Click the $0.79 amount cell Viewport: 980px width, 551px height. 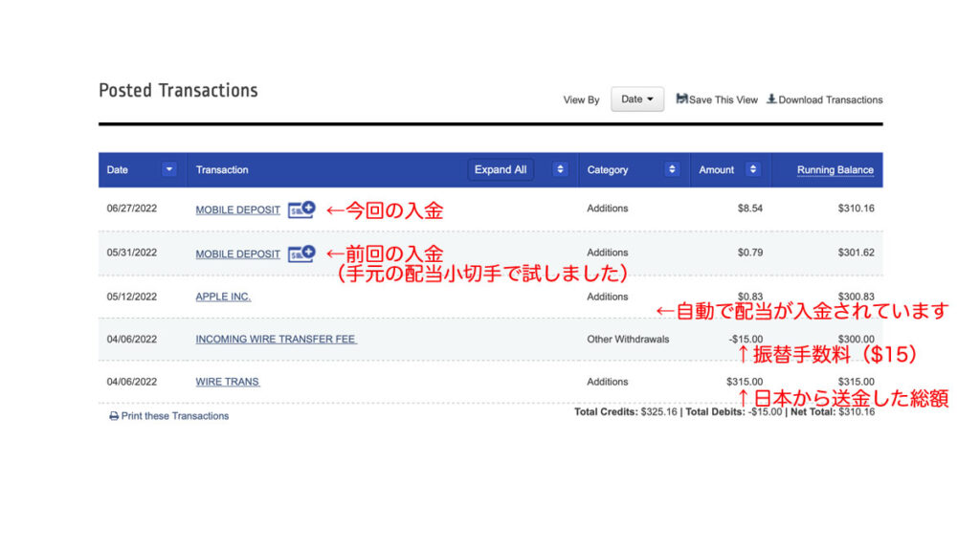pos(750,253)
